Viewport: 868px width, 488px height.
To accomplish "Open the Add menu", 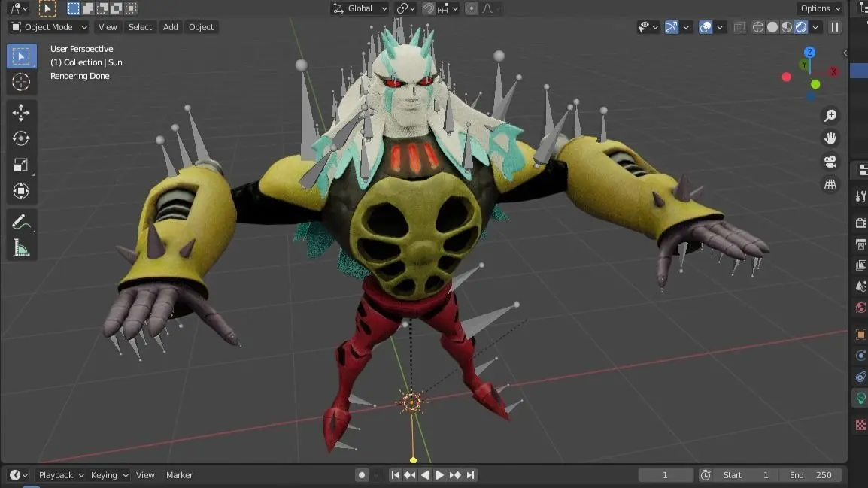I will click(x=171, y=27).
